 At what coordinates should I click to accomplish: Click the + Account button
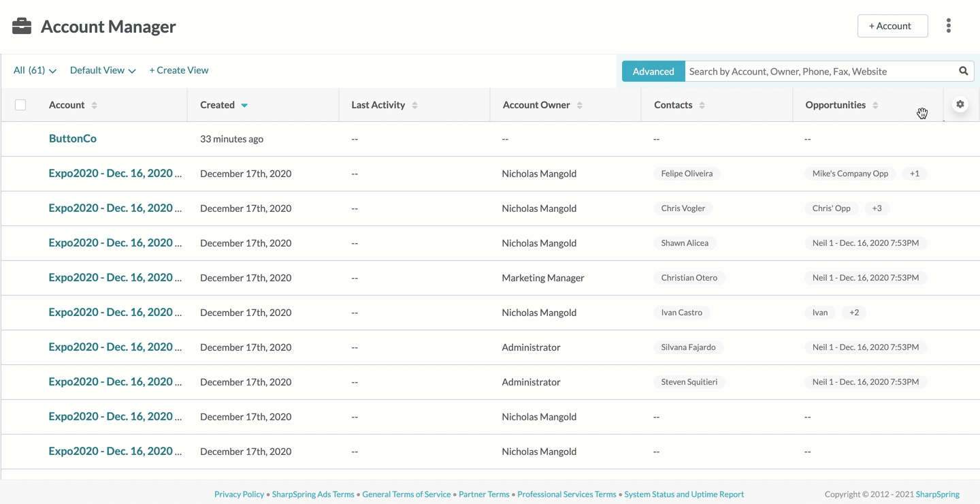click(893, 26)
